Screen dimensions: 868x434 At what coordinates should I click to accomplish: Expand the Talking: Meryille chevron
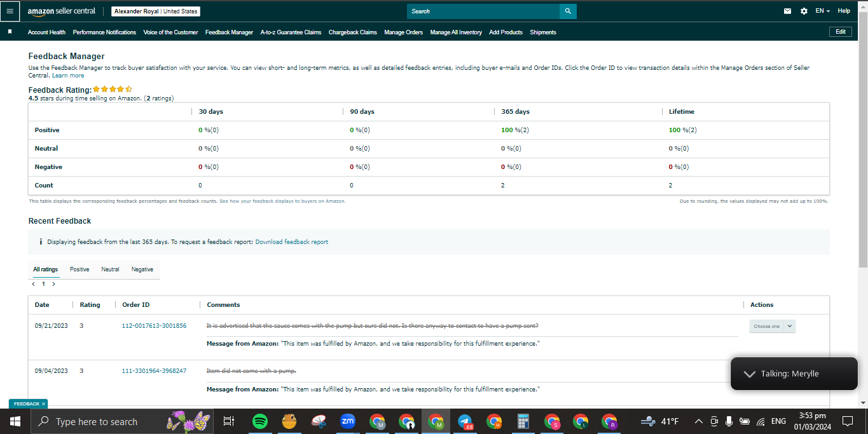coord(749,374)
